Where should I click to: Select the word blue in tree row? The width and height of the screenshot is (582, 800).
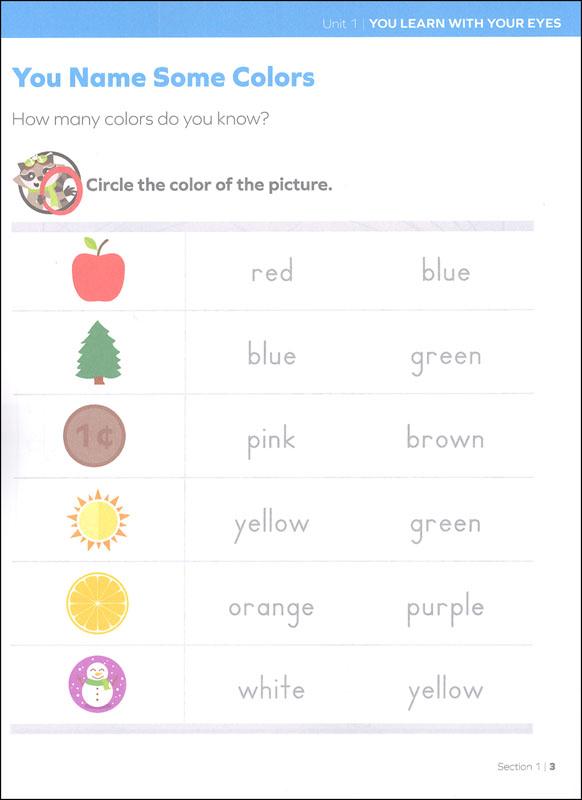[x=272, y=354]
